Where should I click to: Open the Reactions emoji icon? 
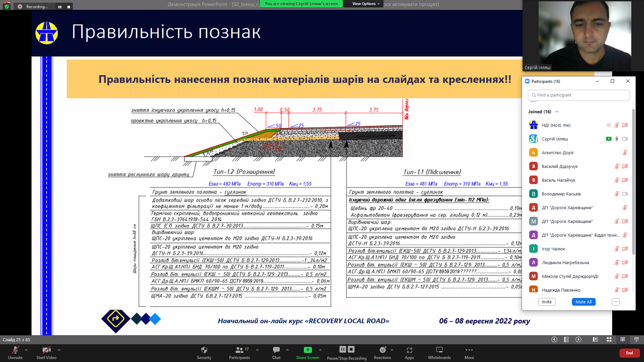point(382,350)
